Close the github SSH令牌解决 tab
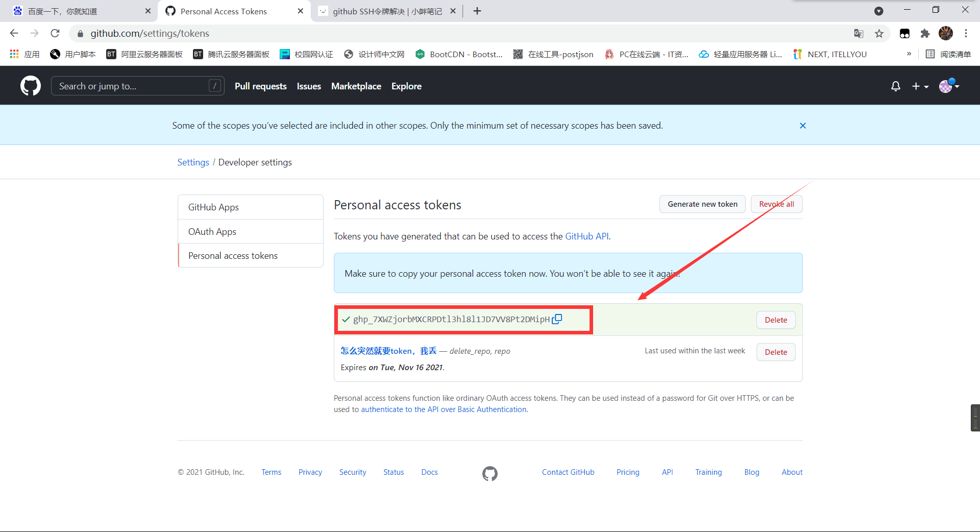Viewport: 980px width, 532px height. point(453,11)
